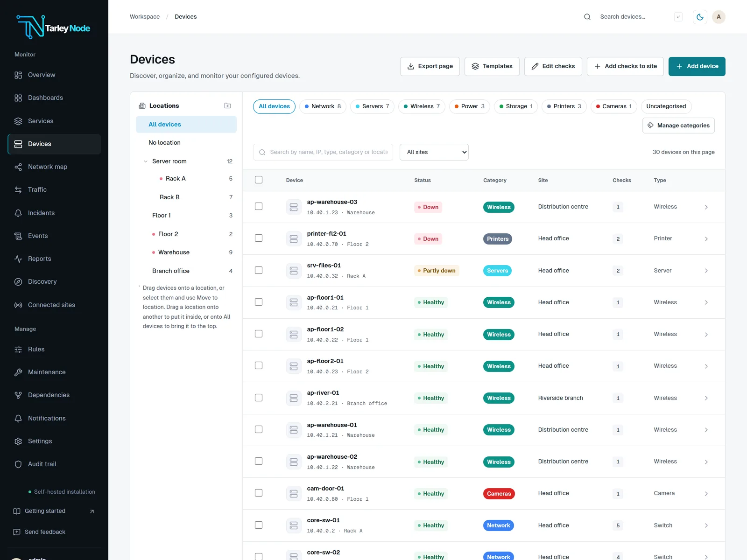Click the add-location folder icon
This screenshot has height=560, width=747.
click(227, 106)
